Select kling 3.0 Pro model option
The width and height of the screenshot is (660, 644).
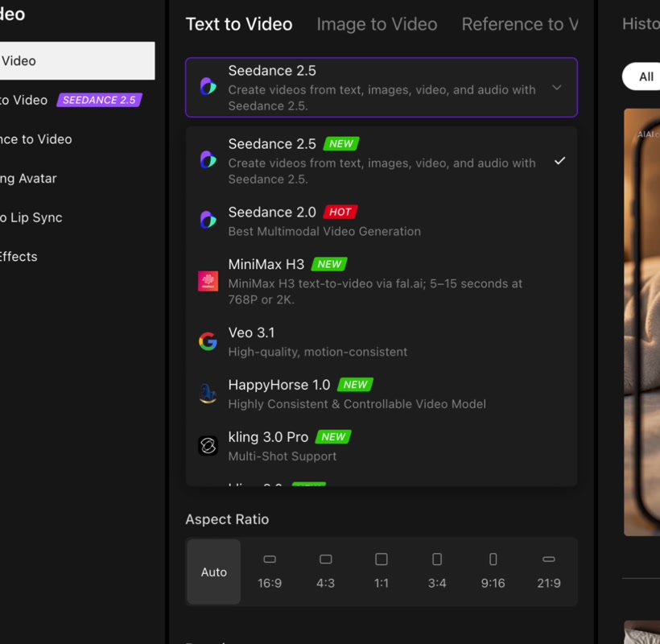[382, 446]
